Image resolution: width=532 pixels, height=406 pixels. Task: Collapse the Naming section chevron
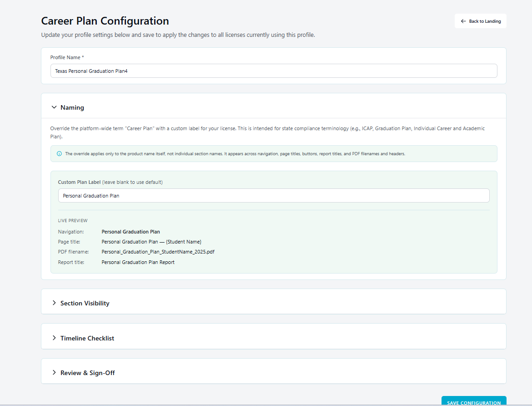54,107
